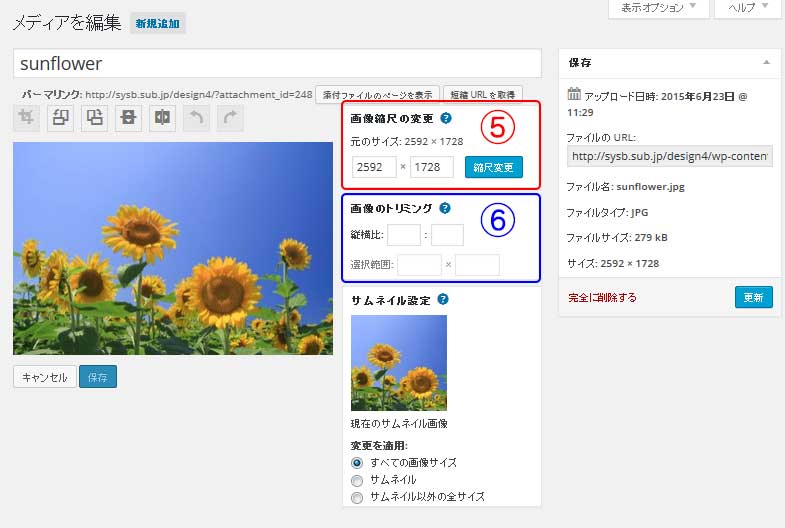Screen dimensions: 785x528
Task: Select the サムネイル radio option
Action: (357, 480)
